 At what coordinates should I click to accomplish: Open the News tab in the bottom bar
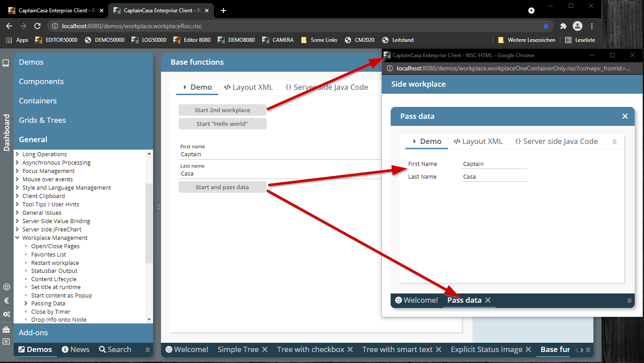tap(76, 349)
